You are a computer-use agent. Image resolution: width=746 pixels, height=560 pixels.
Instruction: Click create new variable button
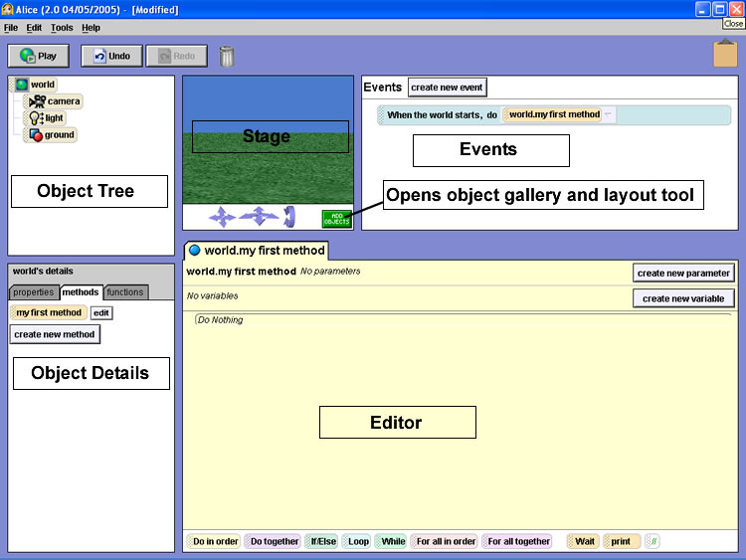pyautogui.click(x=683, y=298)
